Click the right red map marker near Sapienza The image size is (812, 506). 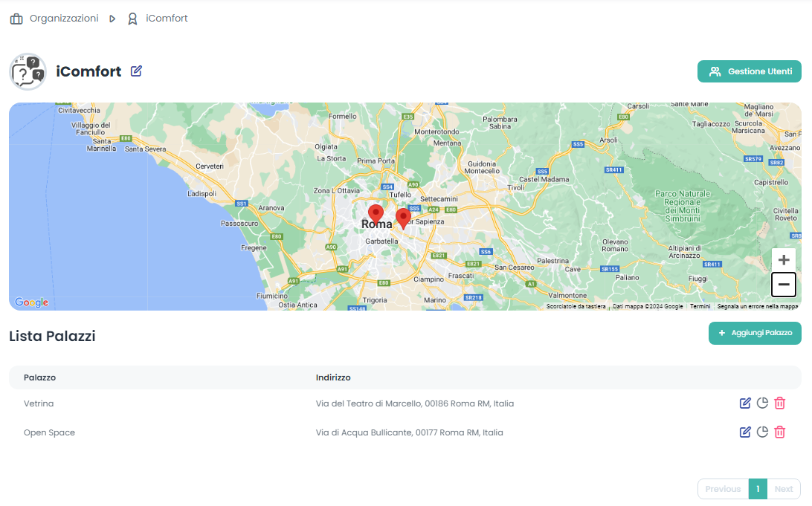[403, 218]
